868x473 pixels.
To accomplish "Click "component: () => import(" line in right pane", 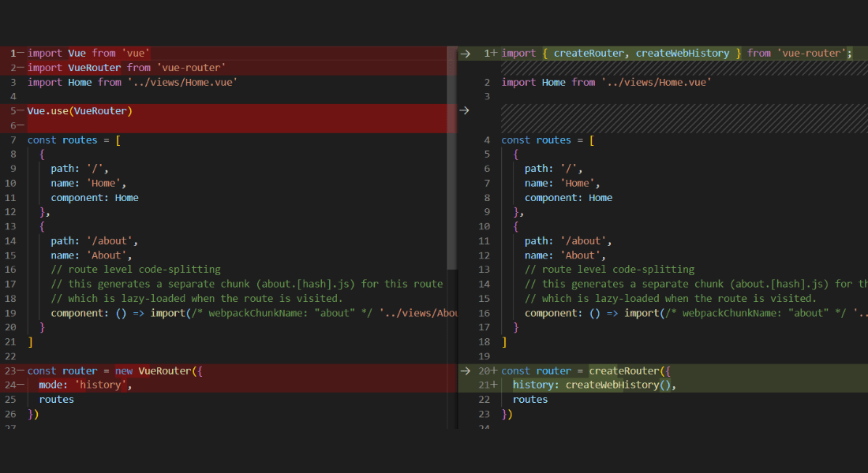I will point(697,313).
